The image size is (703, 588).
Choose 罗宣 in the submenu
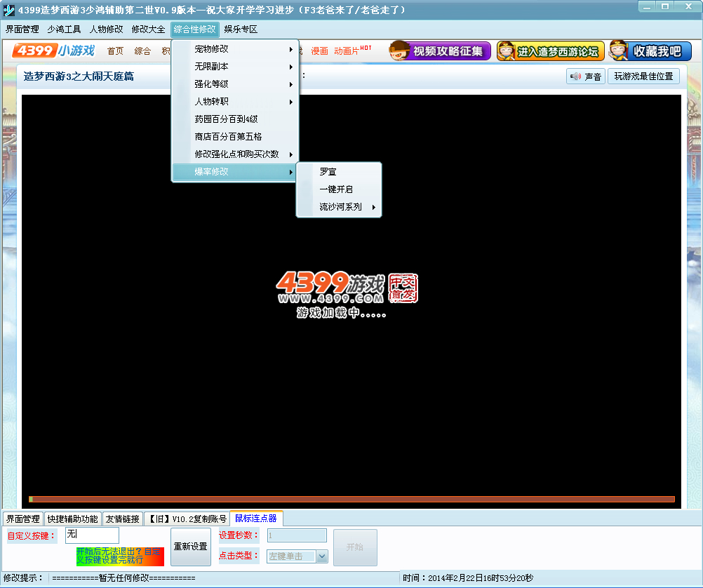point(339,172)
